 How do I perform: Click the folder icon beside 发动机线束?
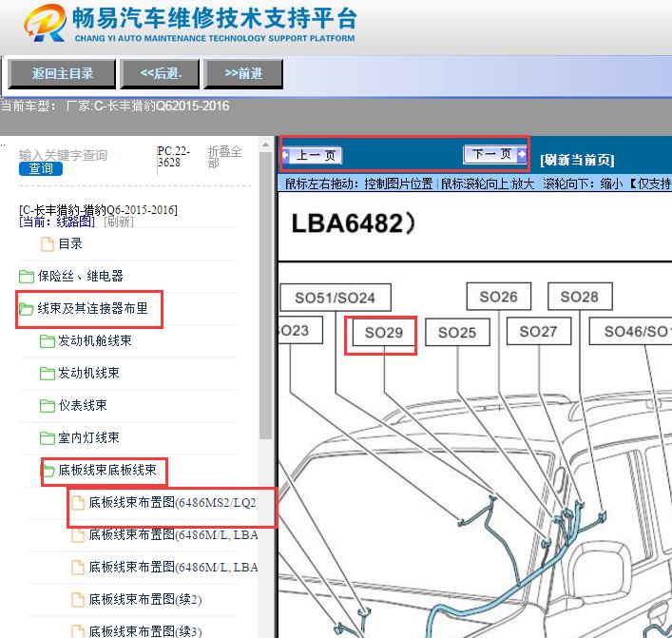tap(48, 374)
